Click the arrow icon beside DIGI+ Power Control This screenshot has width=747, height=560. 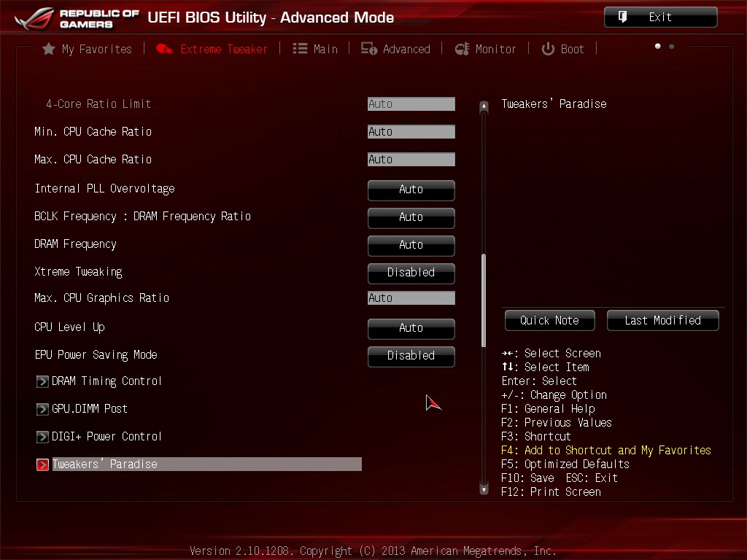tap(42, 437)
